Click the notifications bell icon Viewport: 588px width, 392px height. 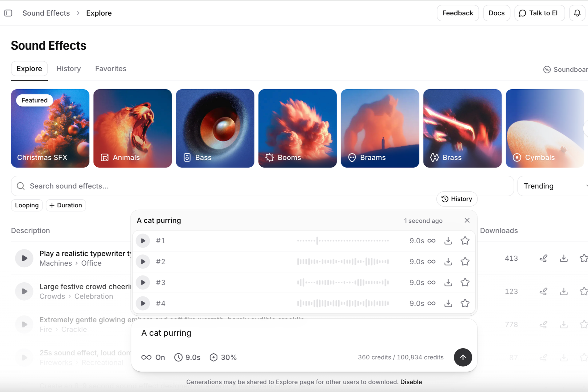click(x=577, y=13)
